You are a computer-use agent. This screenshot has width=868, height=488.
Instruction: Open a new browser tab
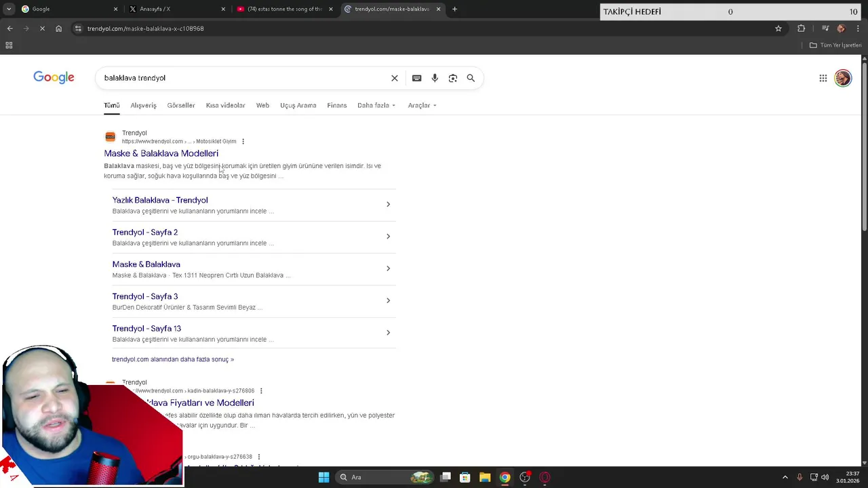pos(454,9)
